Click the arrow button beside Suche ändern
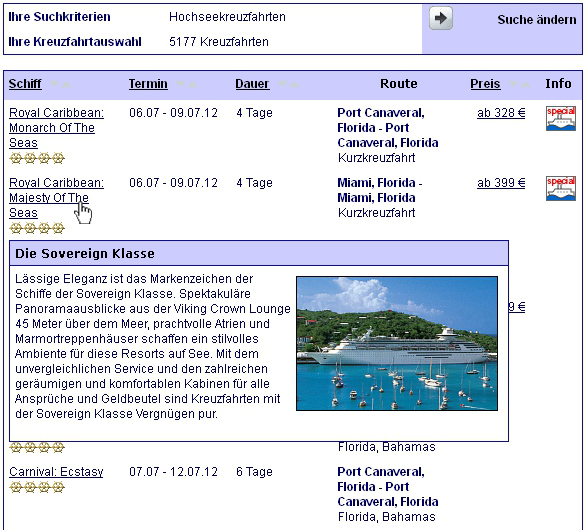 441,18
